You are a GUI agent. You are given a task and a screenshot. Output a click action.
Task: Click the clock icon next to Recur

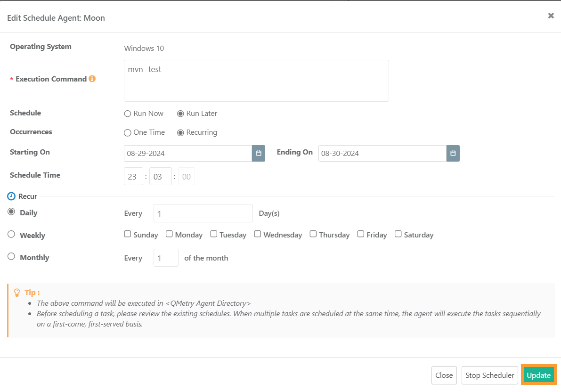pyautogui.click(x=10, y=196)
